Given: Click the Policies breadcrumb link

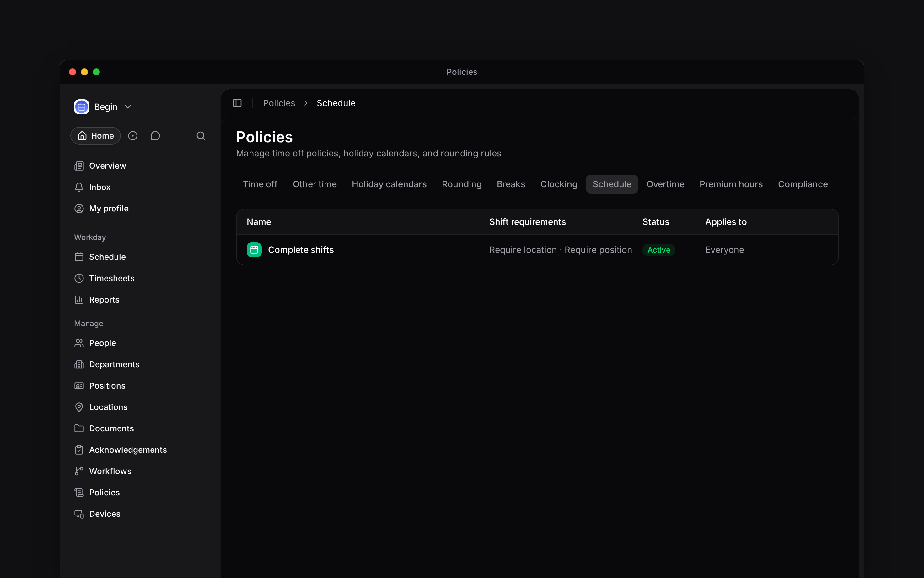Looking at the screenshot, I should tap(279, 103).
